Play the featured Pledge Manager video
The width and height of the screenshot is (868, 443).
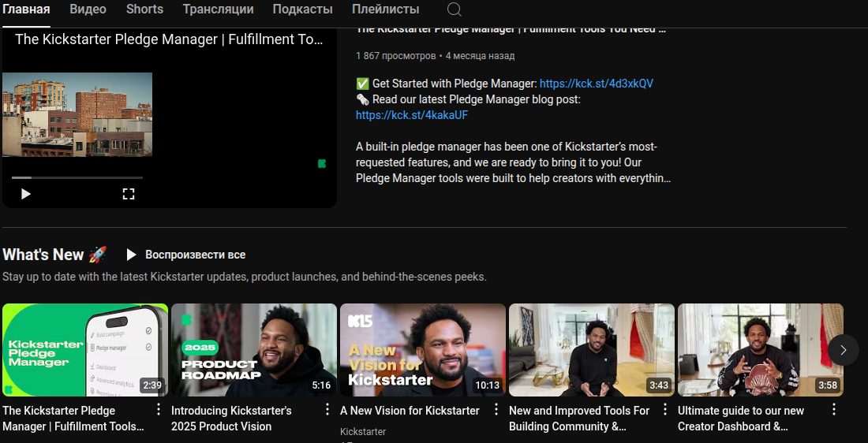pos(25,194)
